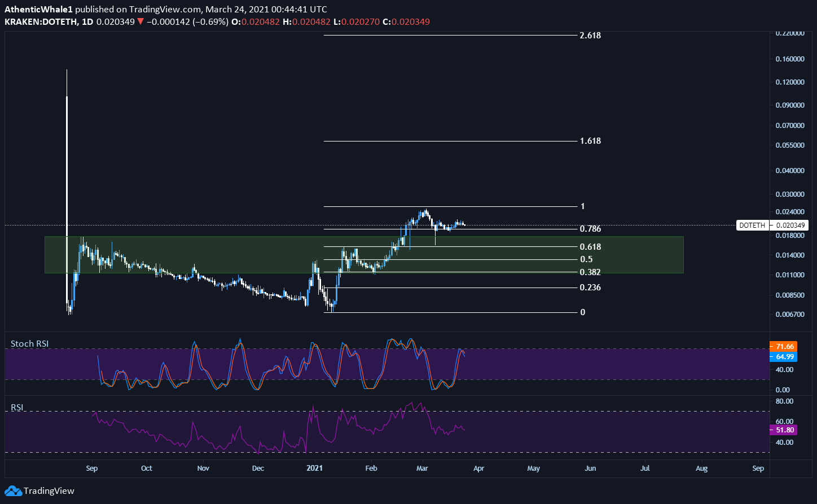Click the Fibonacci level 0 label
The width and height of the screenshot is (817, 504).
(583, 312)
